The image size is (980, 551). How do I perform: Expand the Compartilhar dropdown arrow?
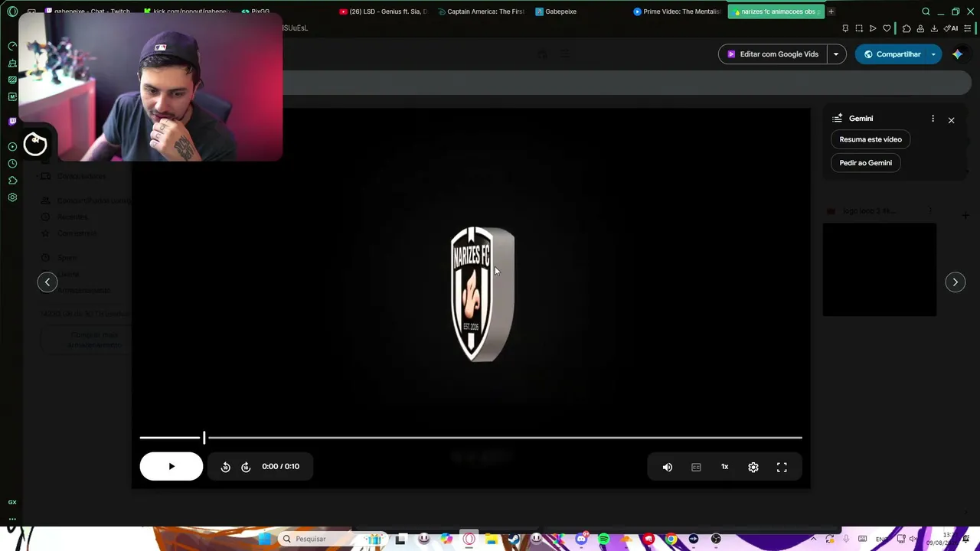pos(933,54)
